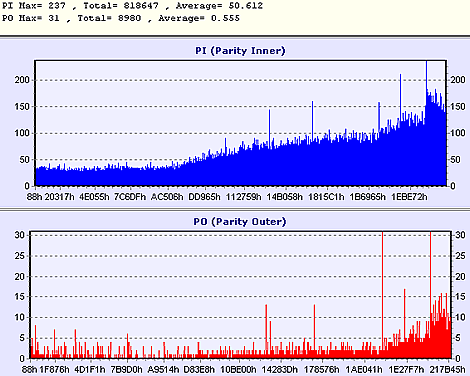Click the divider between PI and PO charts
Screen dimensions: 470x376
coord(235,210)
